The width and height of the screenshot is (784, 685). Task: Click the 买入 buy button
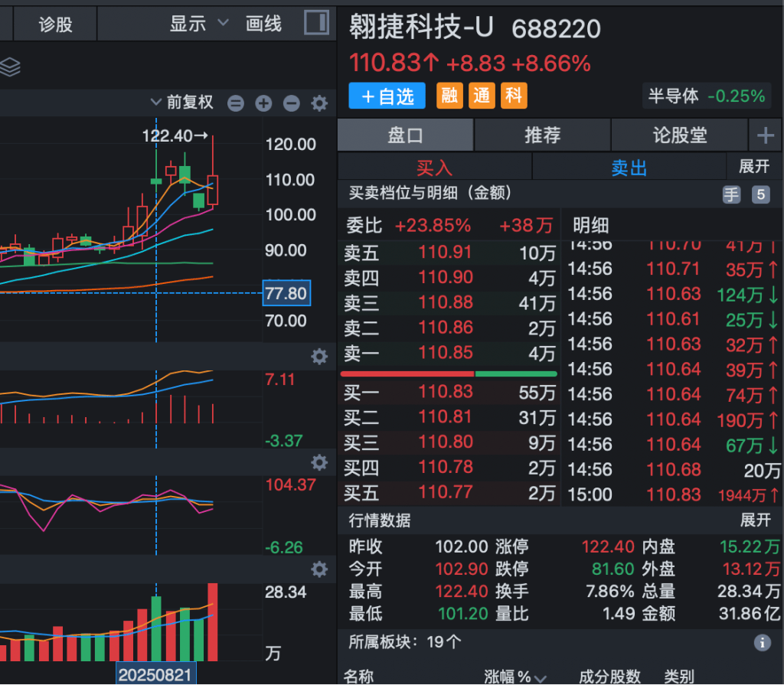pyautogui.click(x=435, y=167)
